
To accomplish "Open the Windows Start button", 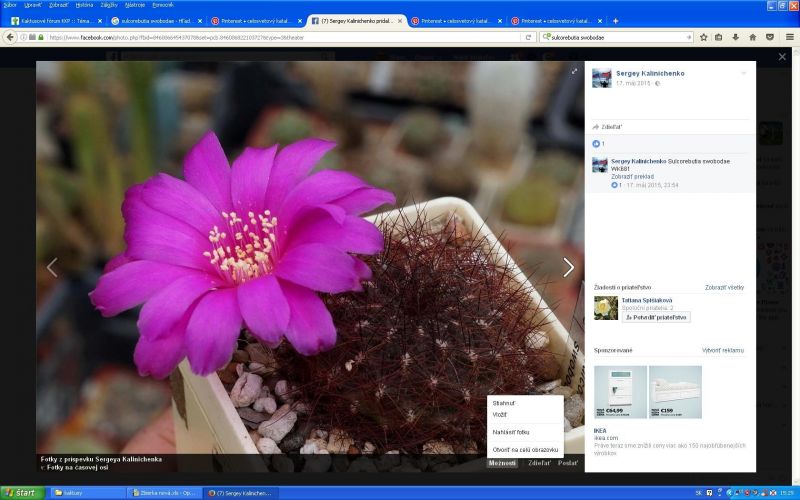I will (22, 493).
